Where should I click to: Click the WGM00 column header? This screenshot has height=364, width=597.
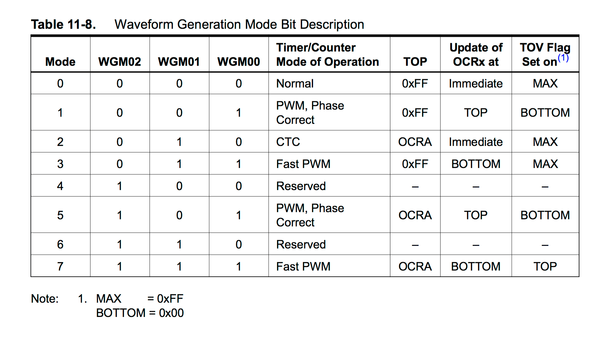point(239,62)
